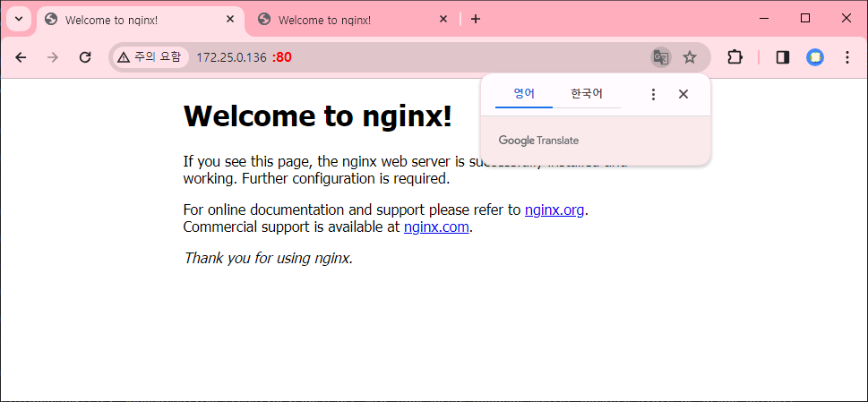Reload the current page
This screenshot has height=402, width=868.
coord(85,57)
